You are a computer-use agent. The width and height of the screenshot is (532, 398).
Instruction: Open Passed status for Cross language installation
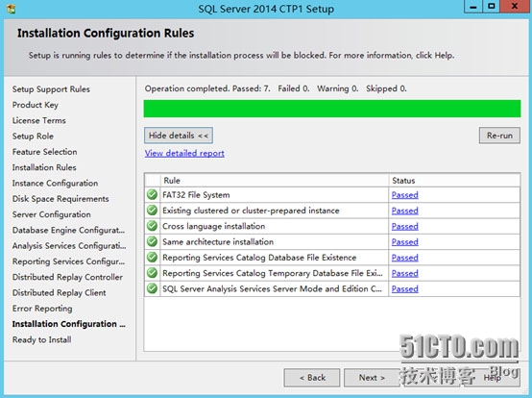[x=405, y=226]
